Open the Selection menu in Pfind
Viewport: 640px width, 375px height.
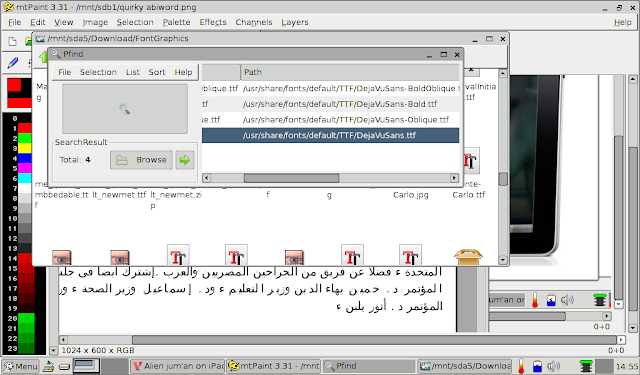click(98, 72)
